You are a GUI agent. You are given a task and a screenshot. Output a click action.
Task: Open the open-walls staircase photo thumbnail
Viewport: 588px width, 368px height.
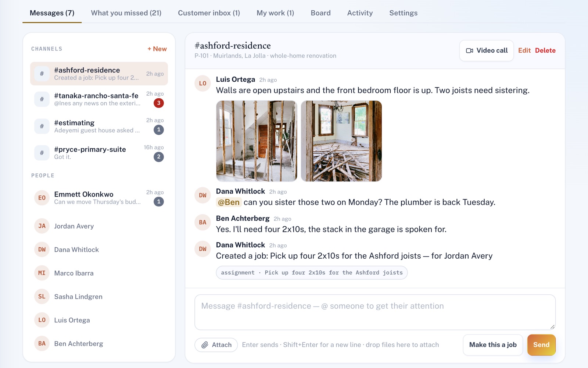(257, 141)
